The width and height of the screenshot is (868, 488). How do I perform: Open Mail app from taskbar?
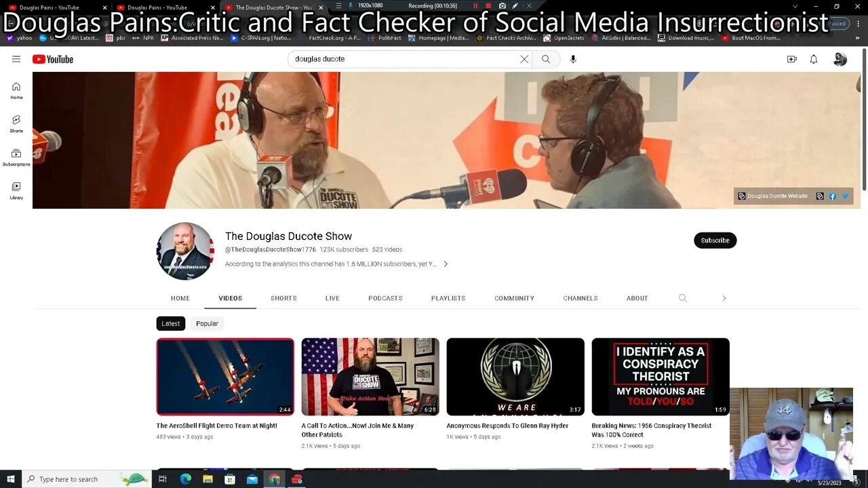[252, 479]
